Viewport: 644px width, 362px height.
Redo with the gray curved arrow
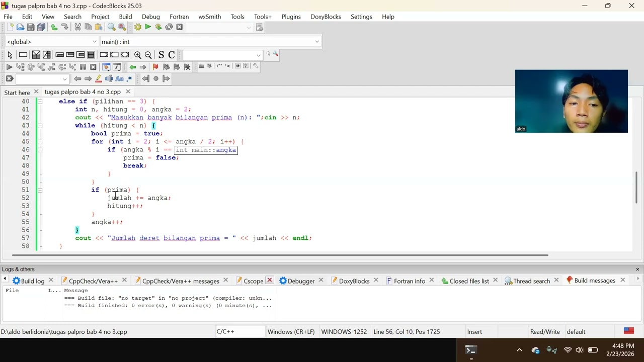point(64,27)
